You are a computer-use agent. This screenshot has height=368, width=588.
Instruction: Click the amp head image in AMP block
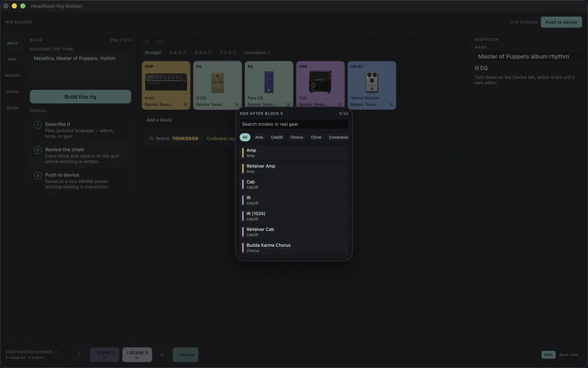point(166,82)
